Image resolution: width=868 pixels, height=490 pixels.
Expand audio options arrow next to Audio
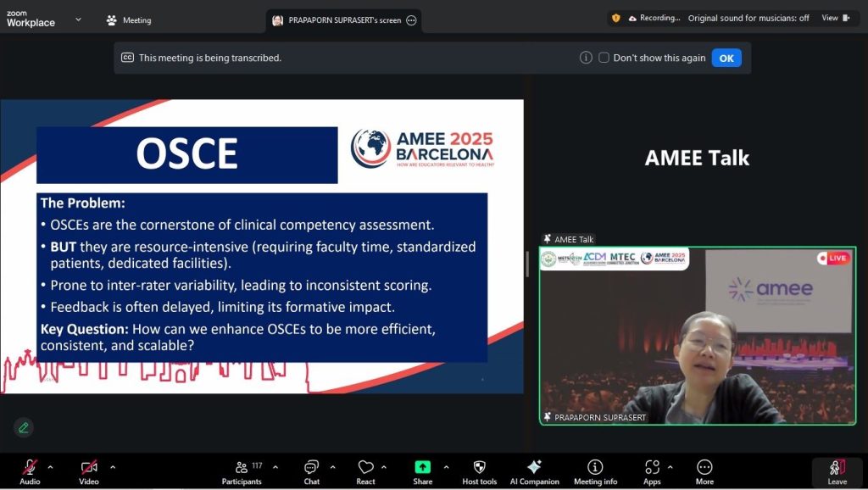pyautogui.click(x=50, y=467)
